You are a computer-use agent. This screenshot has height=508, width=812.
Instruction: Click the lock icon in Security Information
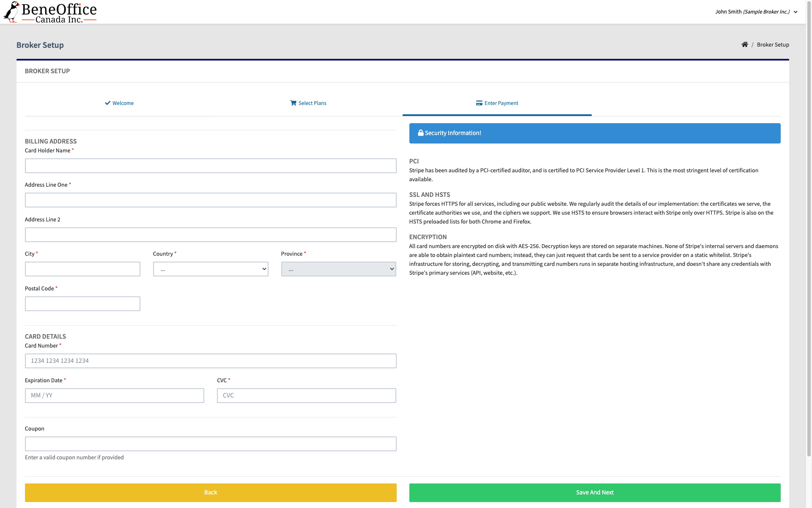(x=420, y=133)
